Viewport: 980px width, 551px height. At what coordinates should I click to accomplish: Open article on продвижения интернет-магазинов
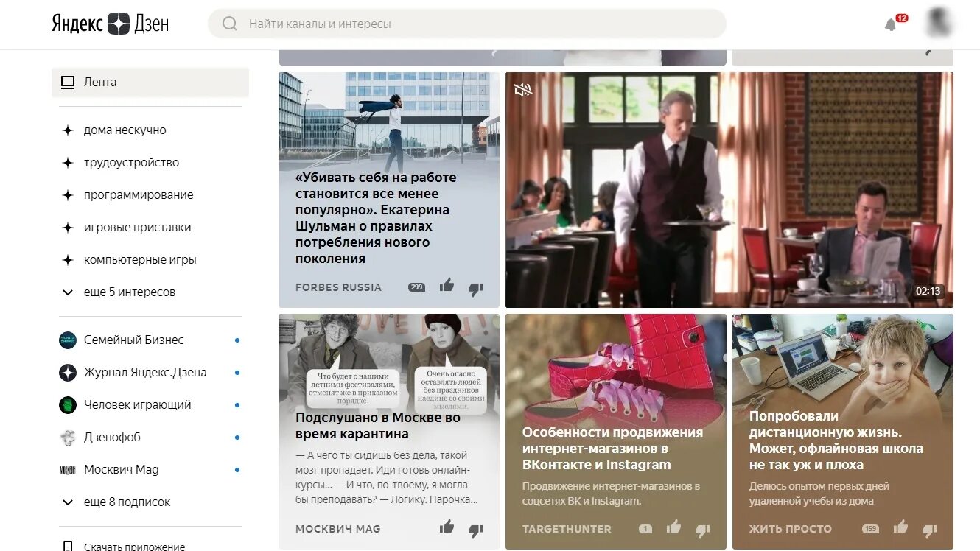click(612, 449)
